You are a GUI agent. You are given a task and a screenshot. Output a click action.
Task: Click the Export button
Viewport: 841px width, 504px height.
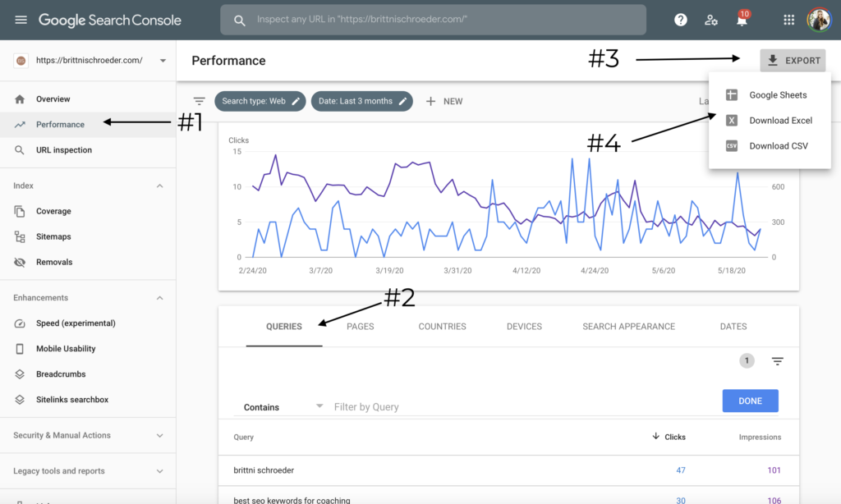793,61
